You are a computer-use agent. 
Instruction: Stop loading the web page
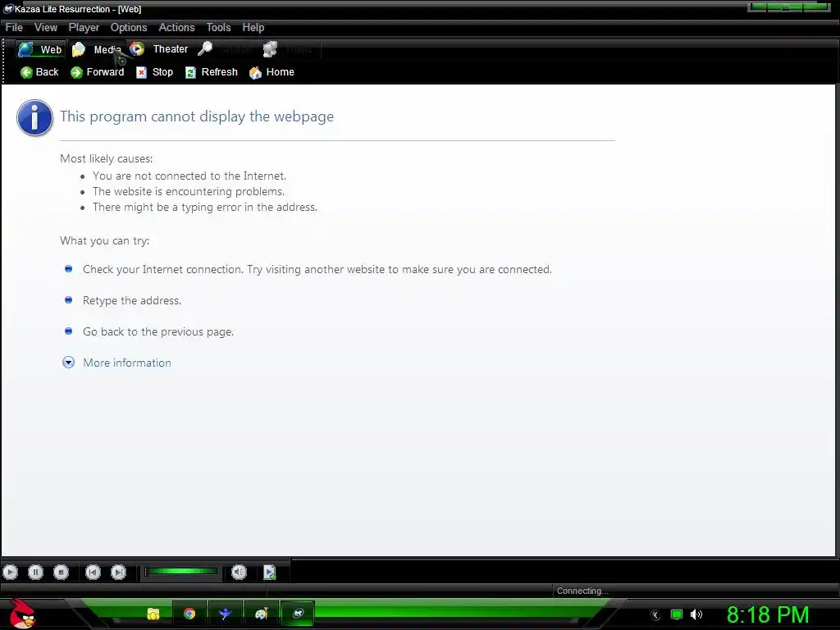(154, 72)
